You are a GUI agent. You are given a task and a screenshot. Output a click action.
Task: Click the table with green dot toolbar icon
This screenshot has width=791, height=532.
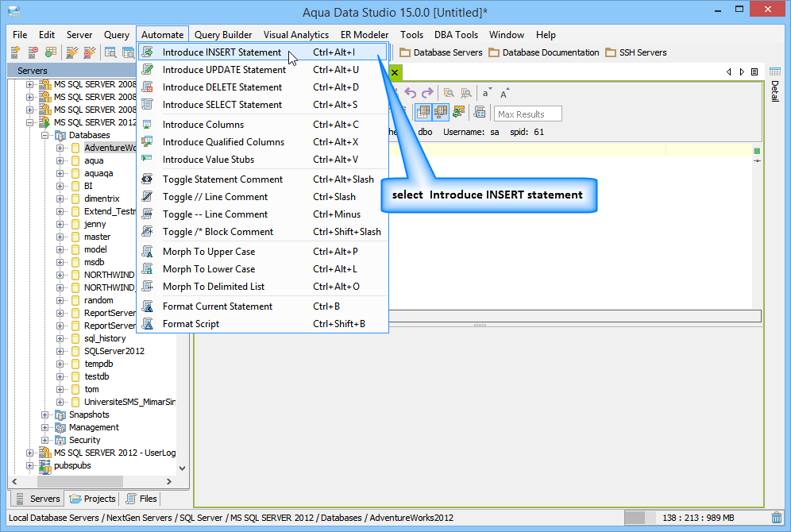pyautogui.click(x=51, y=52)
